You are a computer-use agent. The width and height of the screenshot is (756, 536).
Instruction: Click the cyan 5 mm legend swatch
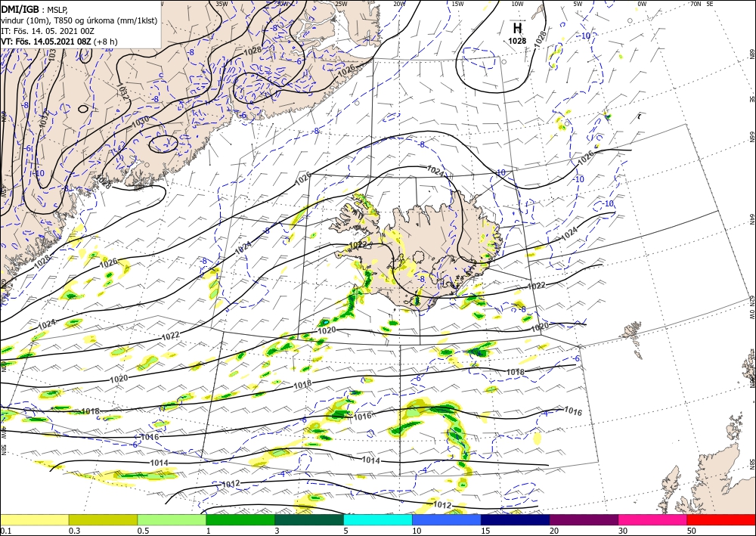pyautogui.click(x=378, y=519)
